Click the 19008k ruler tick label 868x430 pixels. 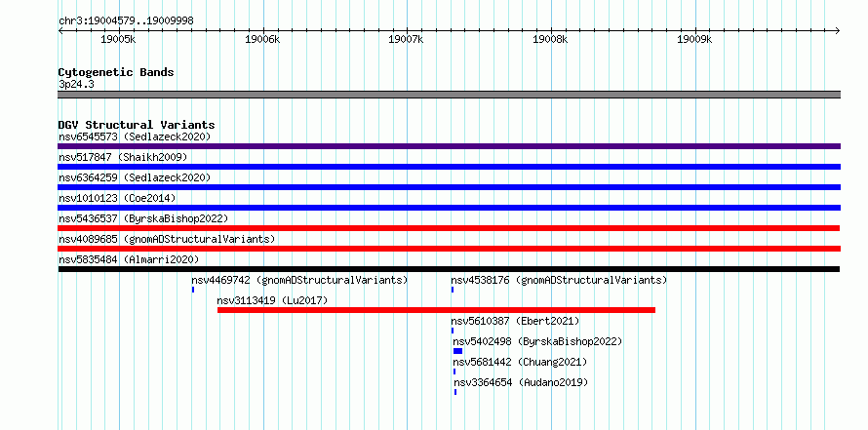[550, 39]
